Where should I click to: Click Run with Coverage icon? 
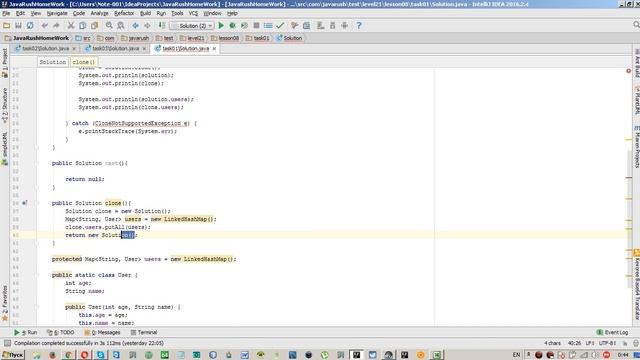pyautogui.click(x=244, y=25)
